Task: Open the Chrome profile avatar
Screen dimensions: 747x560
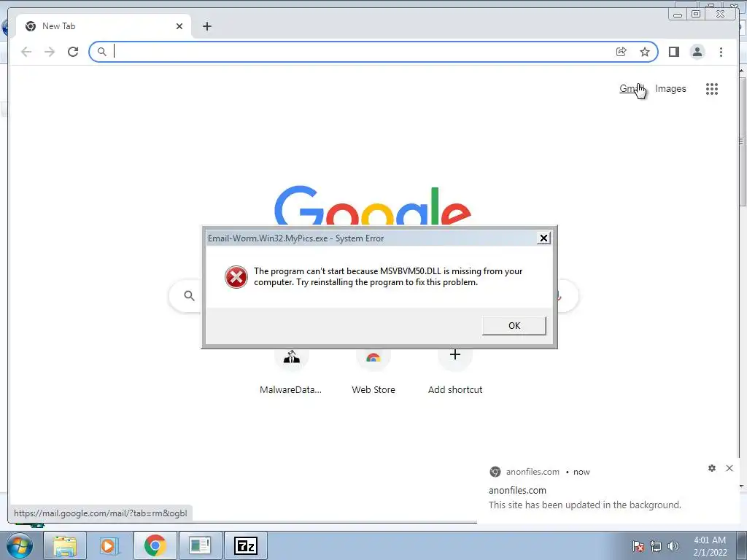Action: (x=697, y=52)
